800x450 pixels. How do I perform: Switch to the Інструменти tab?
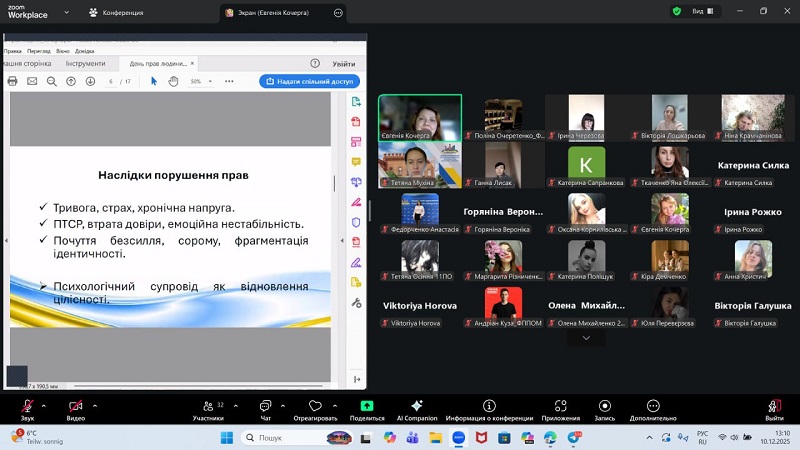85,63
